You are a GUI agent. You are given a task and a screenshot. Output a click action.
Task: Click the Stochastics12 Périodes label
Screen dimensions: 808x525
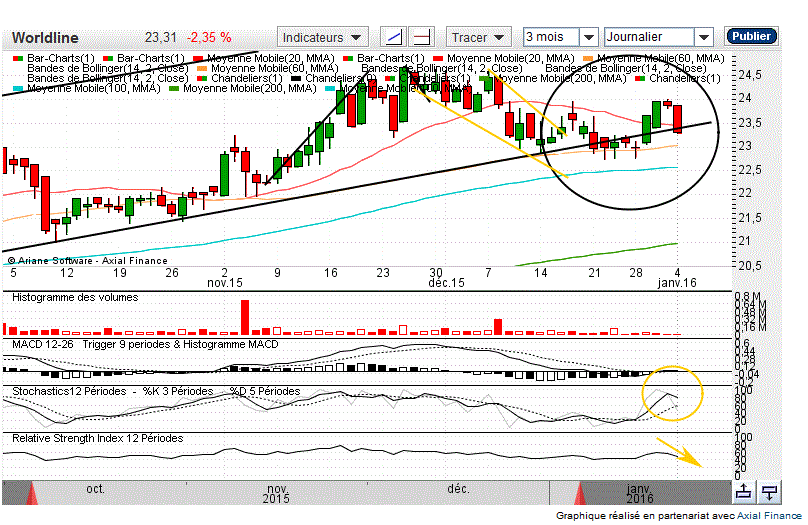(69, 391)
